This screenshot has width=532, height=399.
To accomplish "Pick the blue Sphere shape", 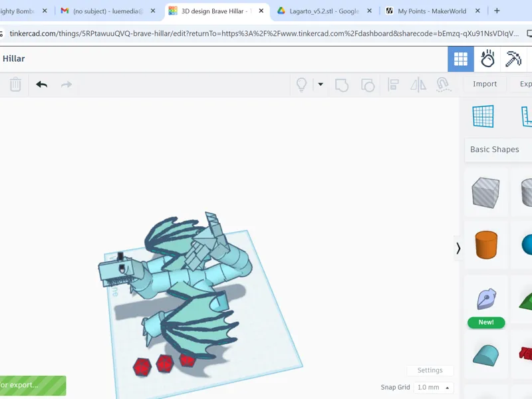I will [x=527, y=244].
